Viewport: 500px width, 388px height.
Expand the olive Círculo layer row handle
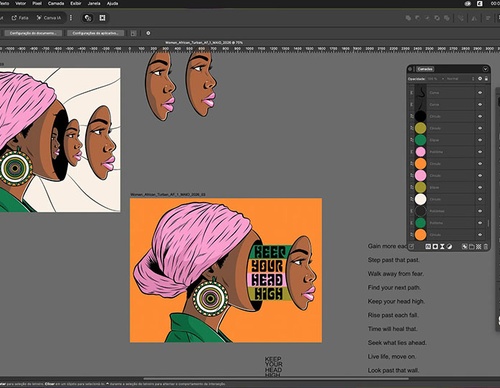(411, 128)
